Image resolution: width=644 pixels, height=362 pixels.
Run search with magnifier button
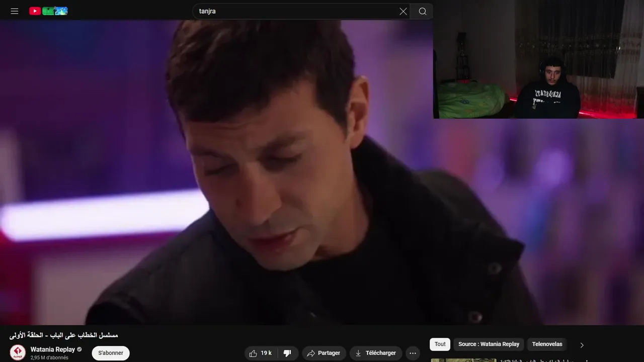[x=422, y=11]
